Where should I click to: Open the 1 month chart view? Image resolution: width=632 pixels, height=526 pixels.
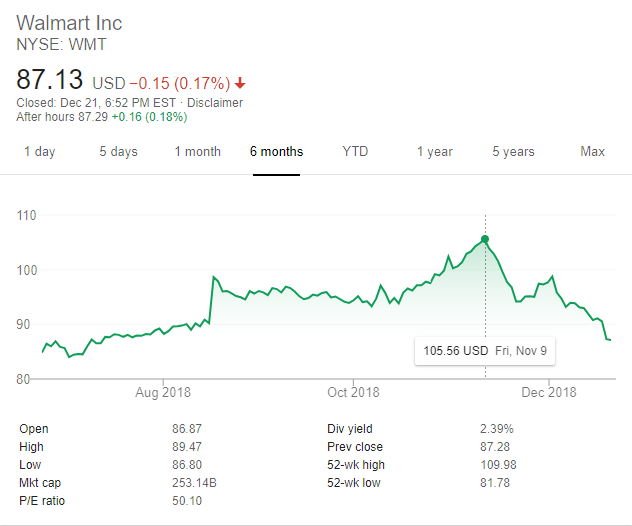[197, 152]
